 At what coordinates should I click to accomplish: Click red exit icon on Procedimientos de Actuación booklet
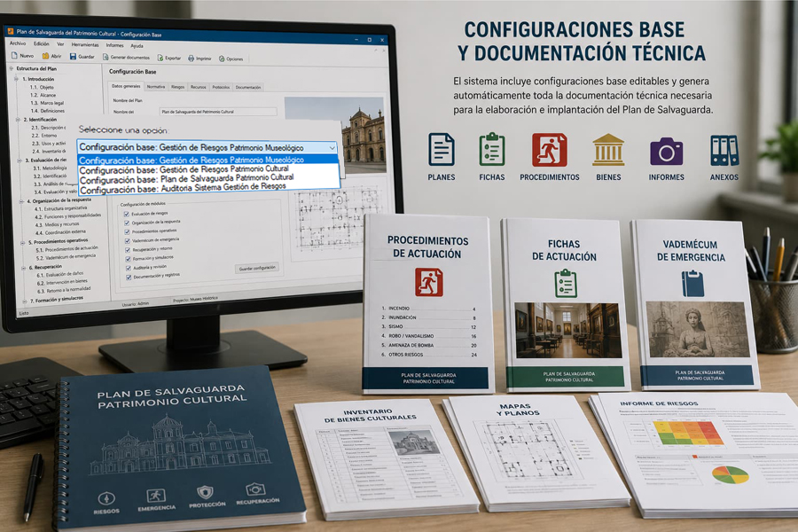pos(428,283)
